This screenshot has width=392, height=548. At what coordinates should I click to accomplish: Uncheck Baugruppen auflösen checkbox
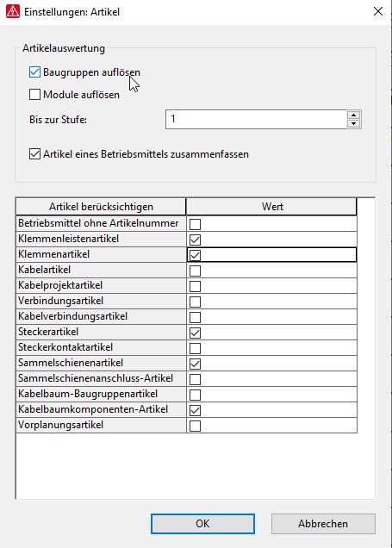[x=34, y=72]
